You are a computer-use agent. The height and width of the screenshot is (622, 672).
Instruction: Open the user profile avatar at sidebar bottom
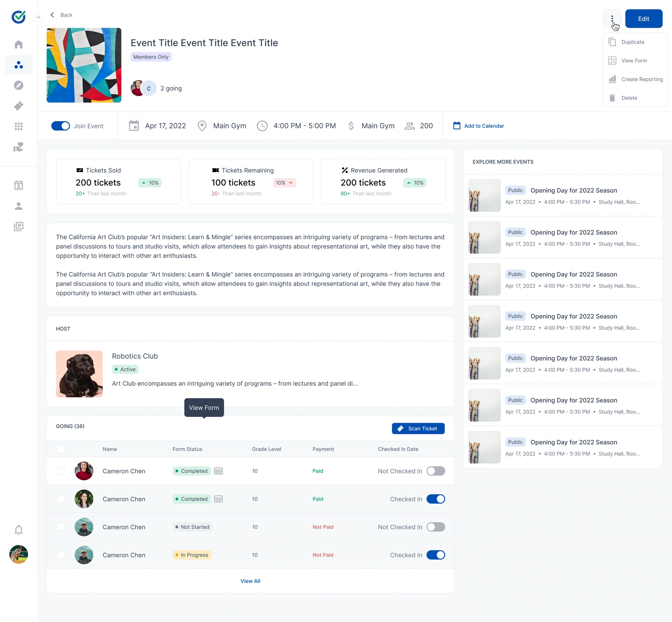point(18,554)
